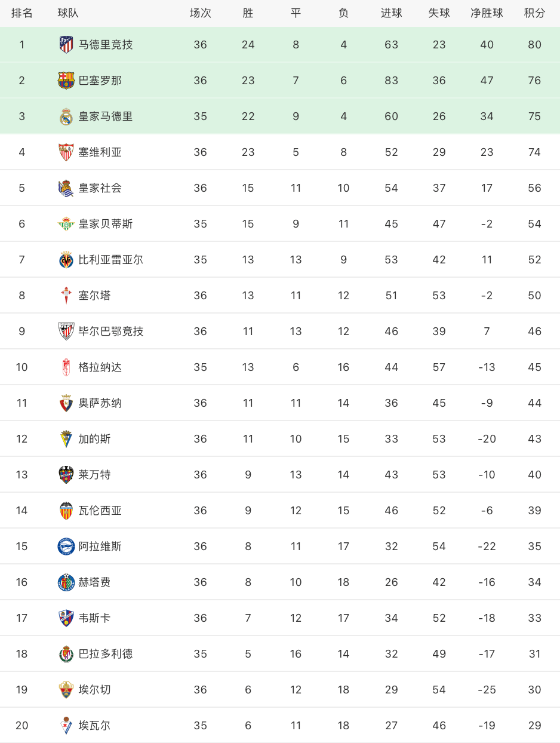Screen dimensions: 560x743
Task: Select the 埃瓦尔 row in the 20th place
Action: tap(280, 725)
